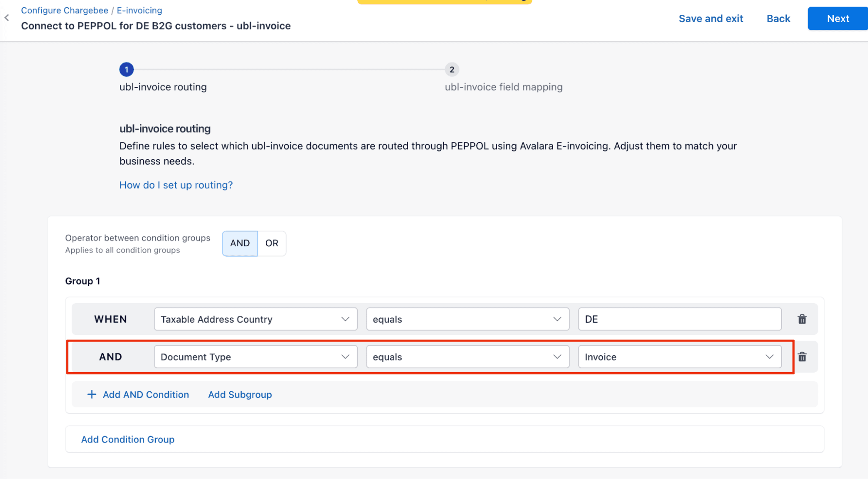Click step 1 circle in progress stepper

pyautogui.click(x=126, y=69)
